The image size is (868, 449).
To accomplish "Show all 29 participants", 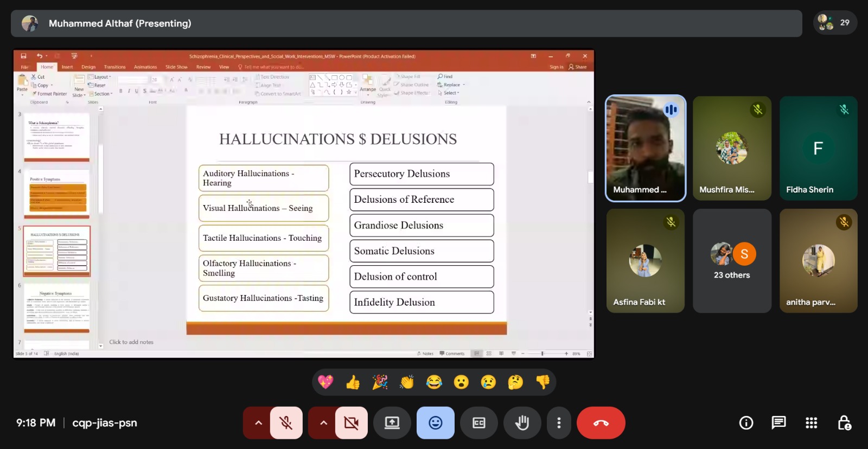I will pyautogui.click(x=835, y=23).
